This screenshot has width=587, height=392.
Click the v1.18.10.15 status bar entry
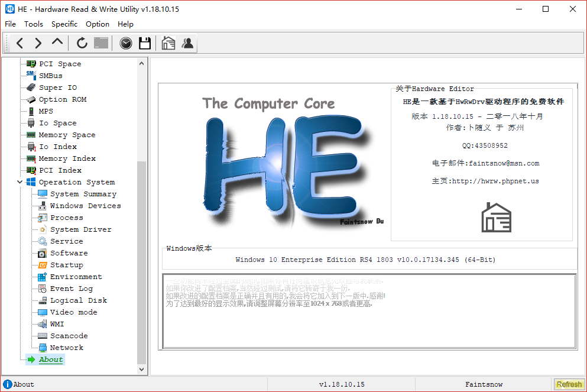[342, 384]
